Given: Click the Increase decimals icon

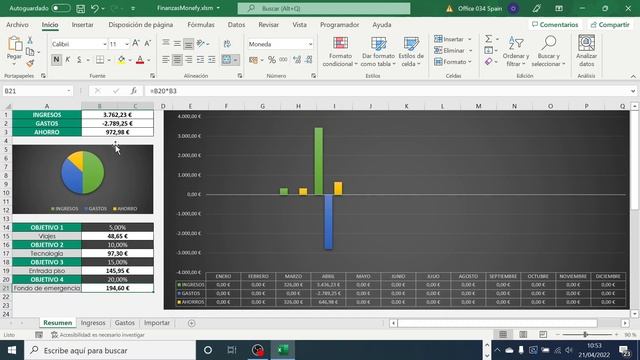Looking at the screenshot, I should 297,60.
